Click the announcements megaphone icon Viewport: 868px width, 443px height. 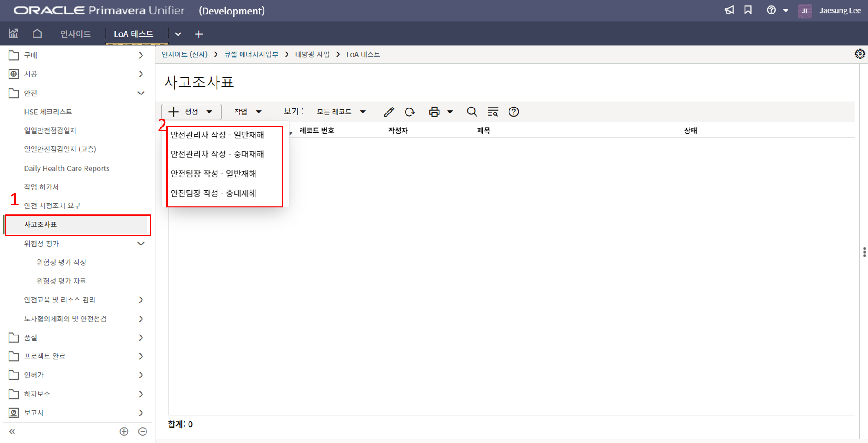(x=729, y=10)
